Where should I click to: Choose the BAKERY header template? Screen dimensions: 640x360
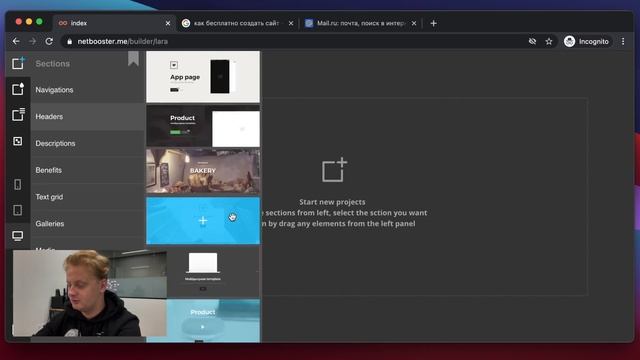(x=203, y=171)
